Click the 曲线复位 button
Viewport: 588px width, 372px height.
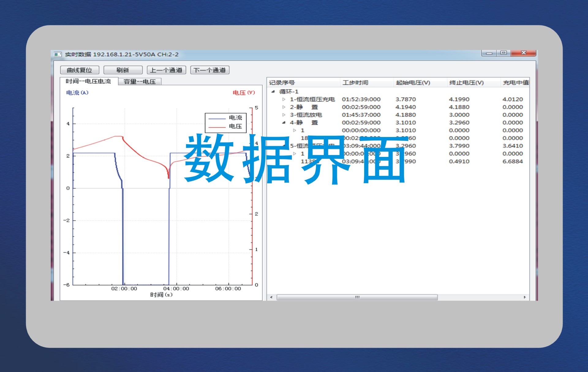pyautogui.click(x=80, y=70)
